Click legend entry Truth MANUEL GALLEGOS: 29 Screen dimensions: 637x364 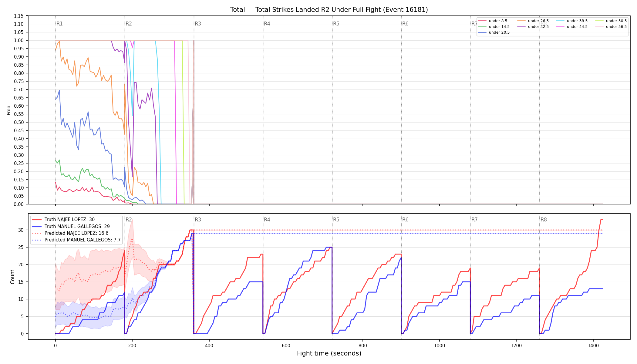[x=71, y=227]
